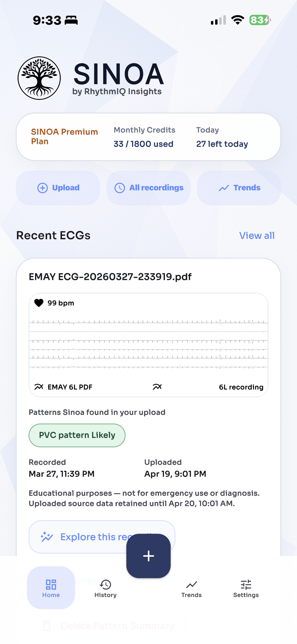Open All recordings
The image size is (297, 644).
149,188
